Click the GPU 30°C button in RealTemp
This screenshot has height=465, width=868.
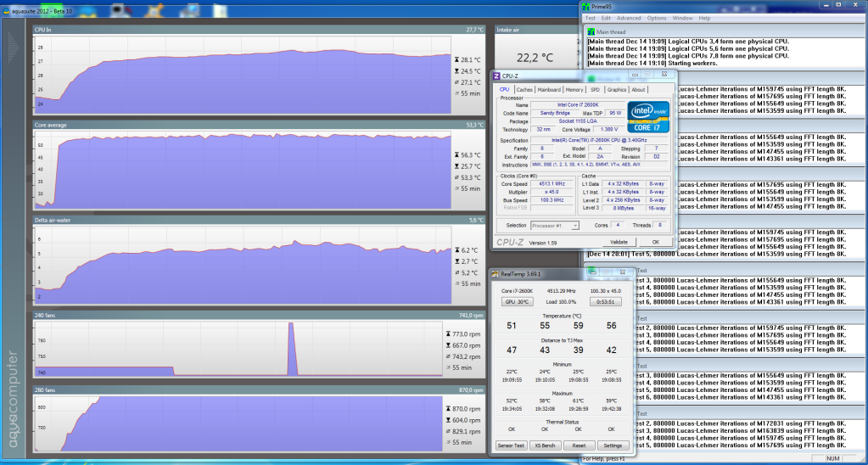[x=518, y=302]
